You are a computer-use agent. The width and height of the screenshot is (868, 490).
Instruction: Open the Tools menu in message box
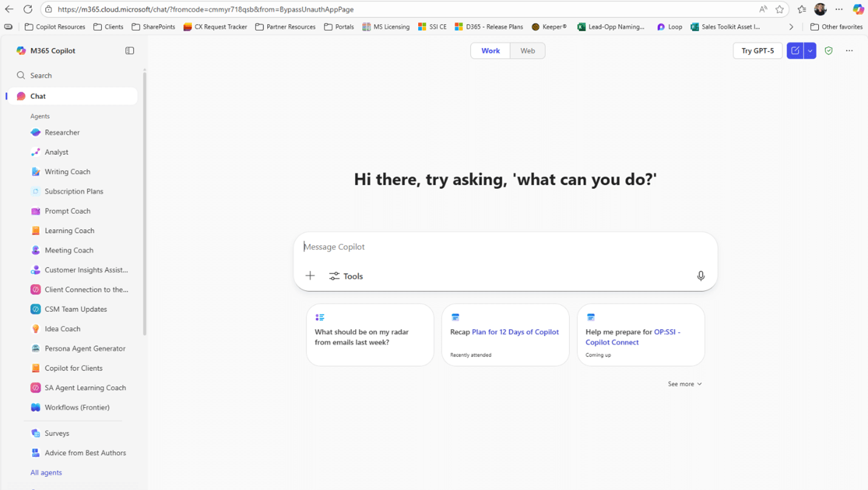tap(346, 276)
